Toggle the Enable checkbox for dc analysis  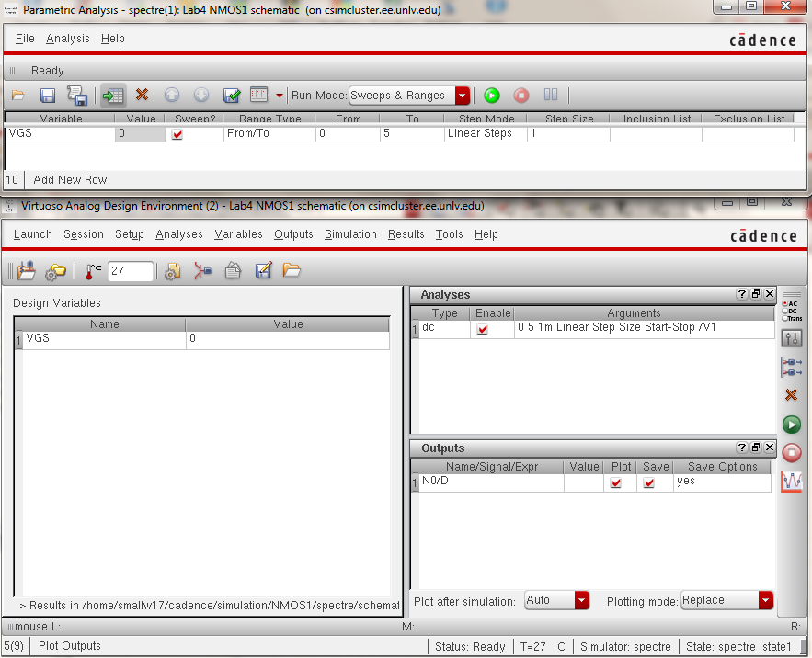tap(482, 329)
